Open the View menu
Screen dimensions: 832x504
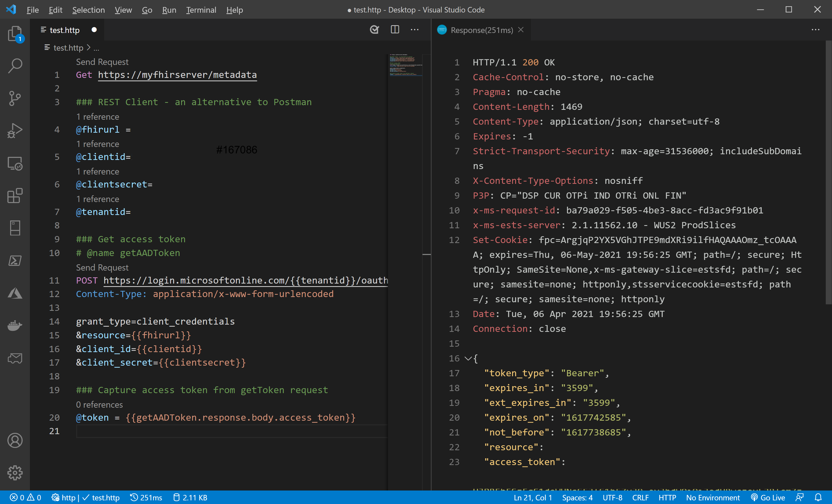click(123, 10)
